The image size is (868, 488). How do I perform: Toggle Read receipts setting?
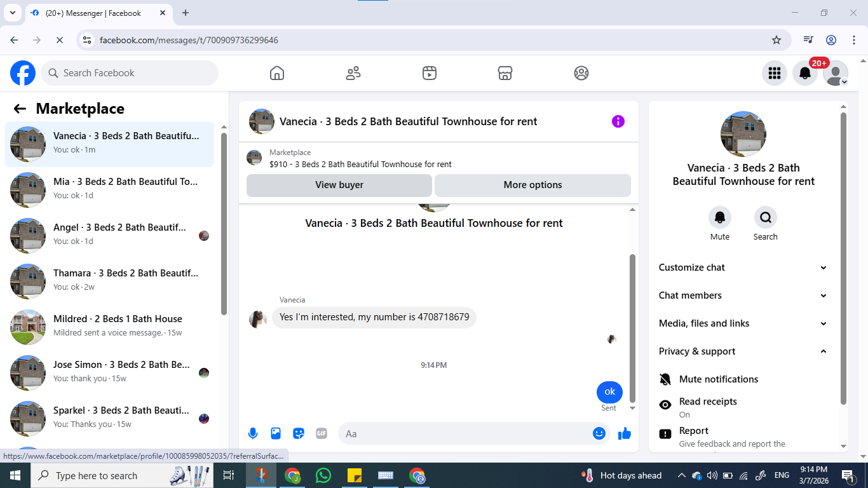[743, 407]
